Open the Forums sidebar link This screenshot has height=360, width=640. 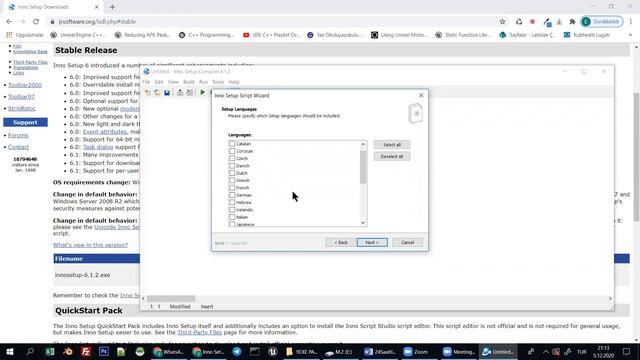[18, 135]
